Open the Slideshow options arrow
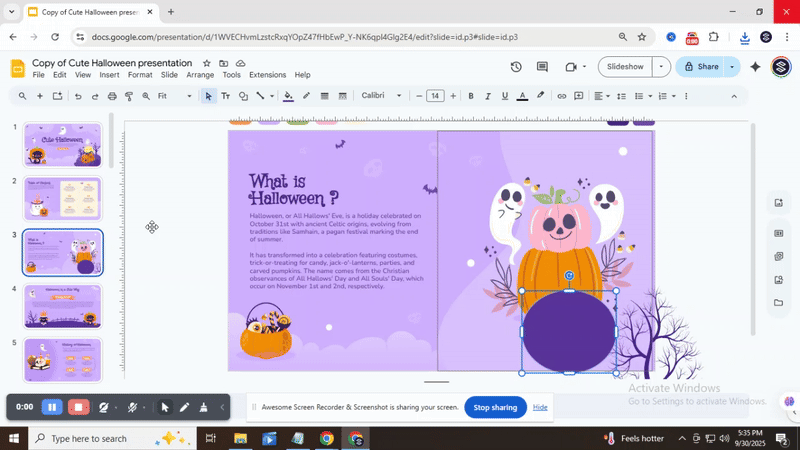The height and width of the screenshot is (450, 800). 661,67
